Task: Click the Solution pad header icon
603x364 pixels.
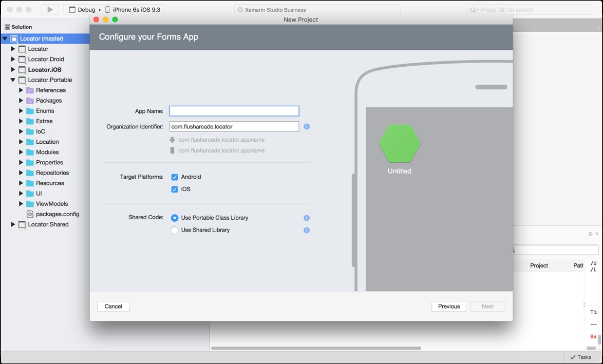Action: pos(7,27)
